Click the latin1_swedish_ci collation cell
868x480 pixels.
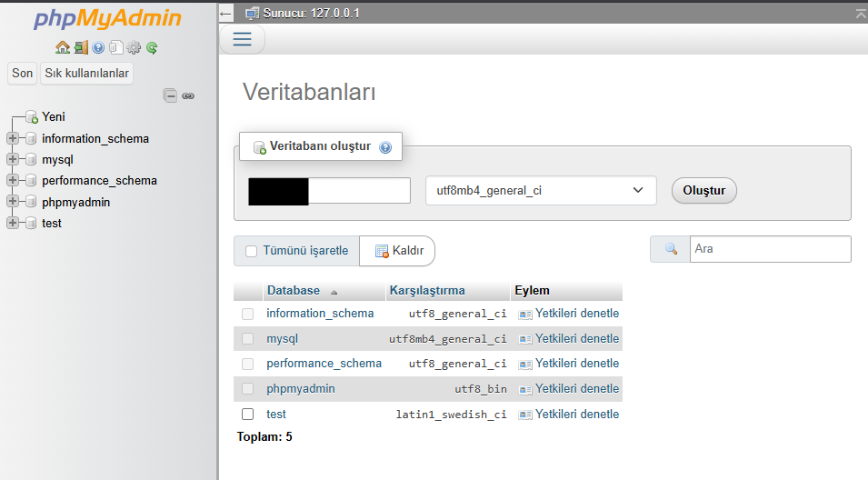tap(451, 415)
